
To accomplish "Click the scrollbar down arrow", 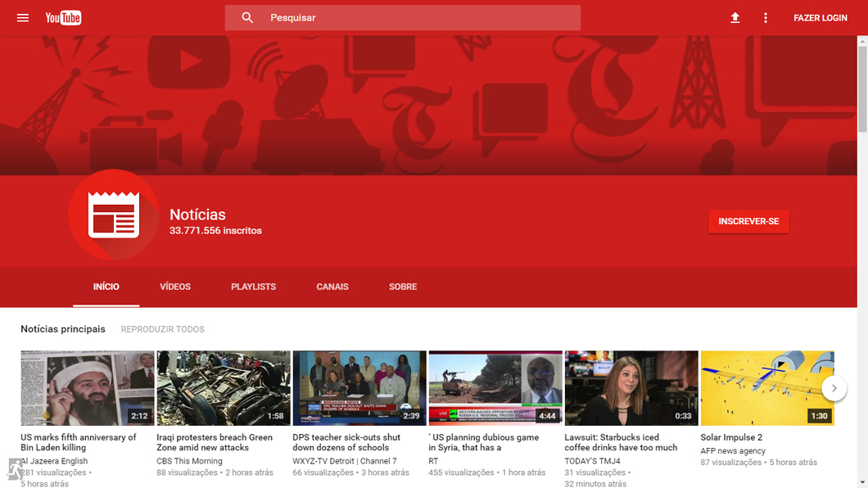I will tap(862, 483).
